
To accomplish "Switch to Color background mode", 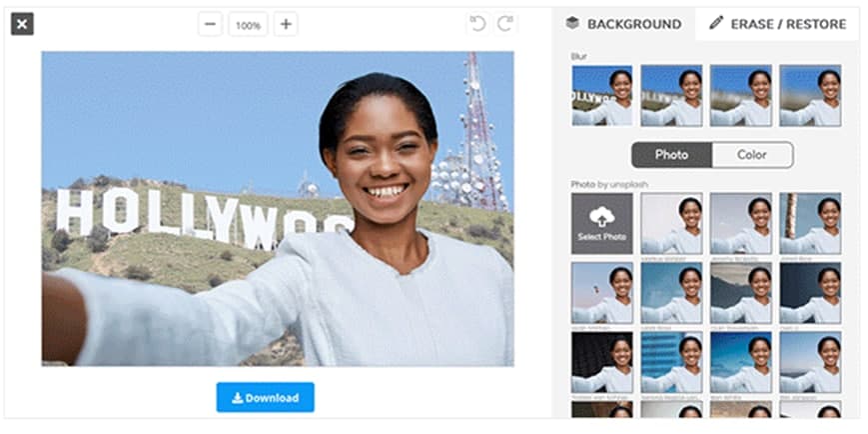I will point(752,155).
